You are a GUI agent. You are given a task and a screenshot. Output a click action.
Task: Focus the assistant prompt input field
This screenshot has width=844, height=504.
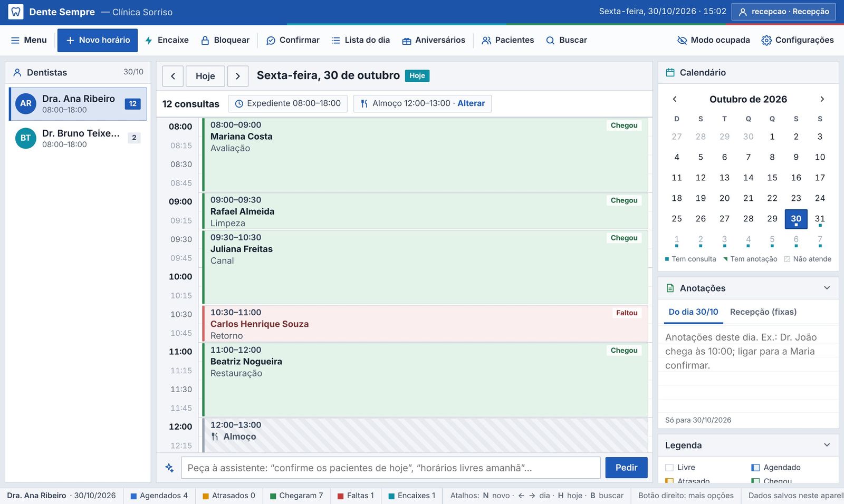(x=391, y=468)
